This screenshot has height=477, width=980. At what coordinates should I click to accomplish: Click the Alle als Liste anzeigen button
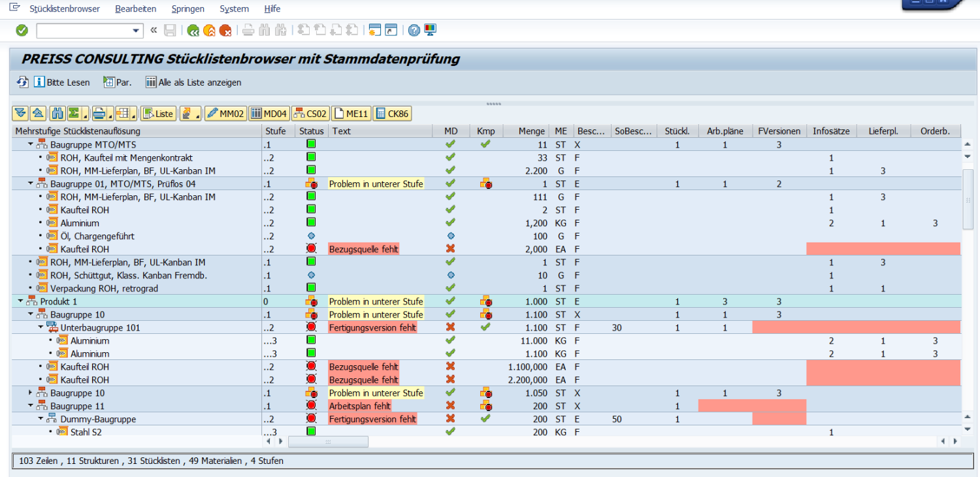coord(193,82)
